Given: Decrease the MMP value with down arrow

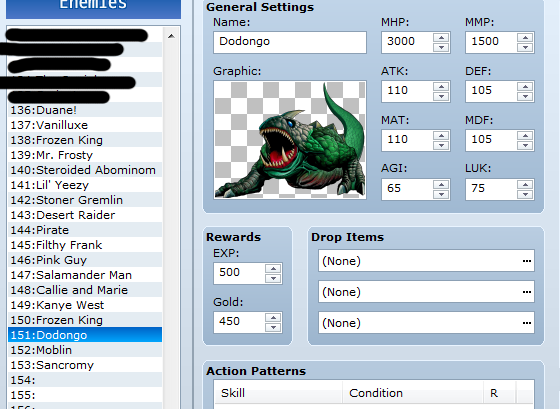Looking at the screenshot, I should pos(525,48).
